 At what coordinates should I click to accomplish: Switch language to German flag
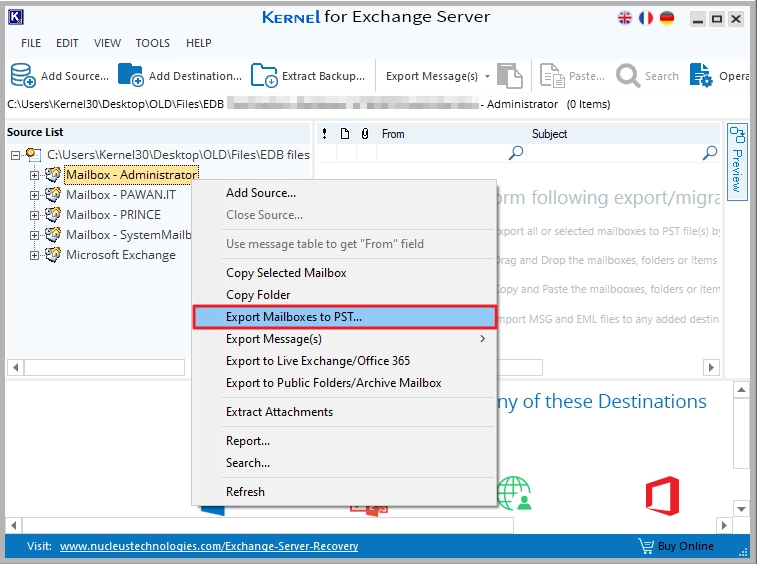click(667, 18)
